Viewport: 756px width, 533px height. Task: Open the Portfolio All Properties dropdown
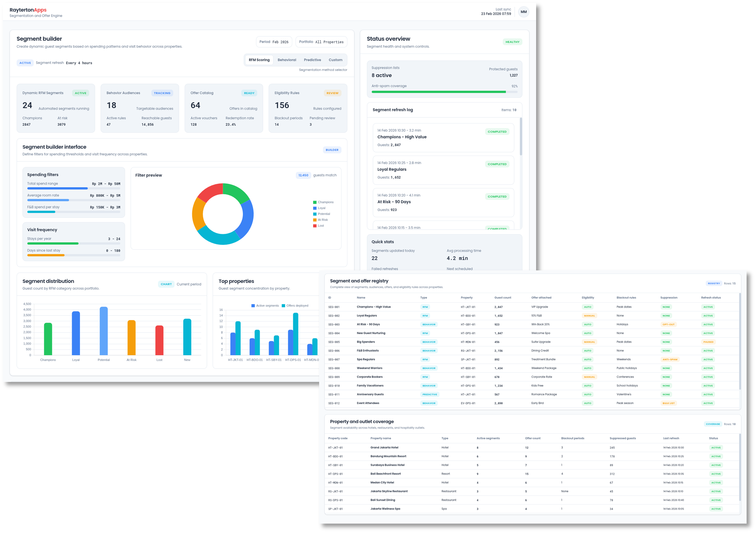[x=321, y=41]
